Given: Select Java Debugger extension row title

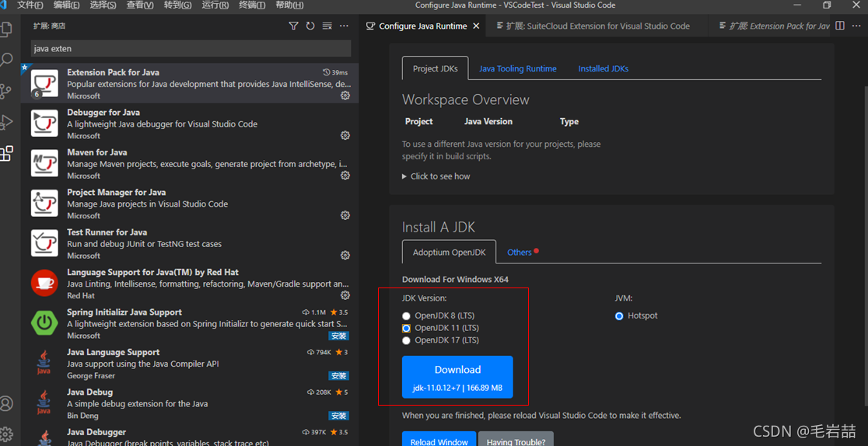Looking at the screenshot, I should [x=96, y=431].
